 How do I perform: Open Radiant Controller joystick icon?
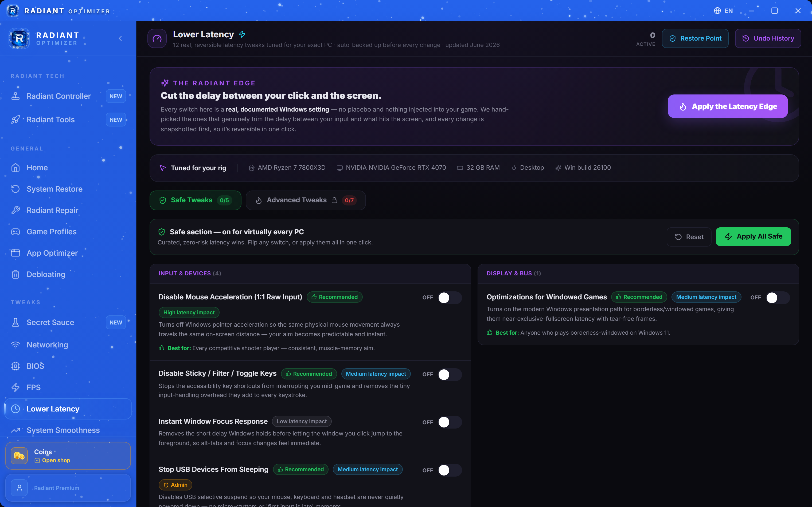coord(15,96)
